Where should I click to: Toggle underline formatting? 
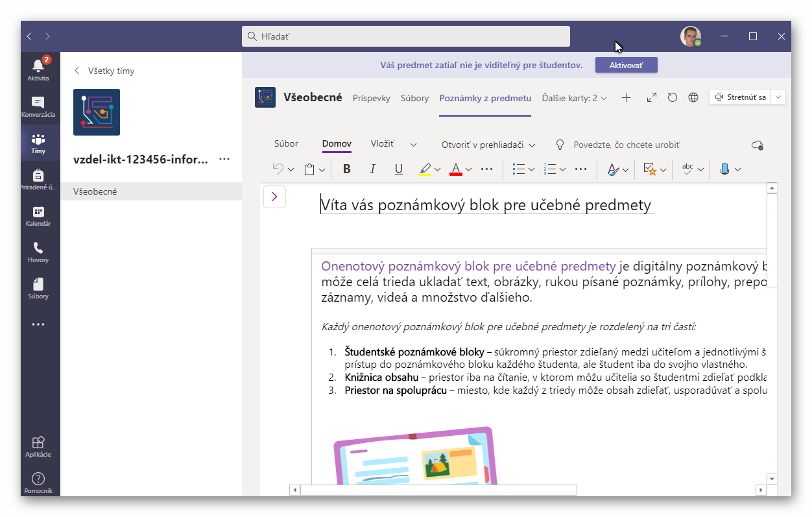tap(399, 169)
